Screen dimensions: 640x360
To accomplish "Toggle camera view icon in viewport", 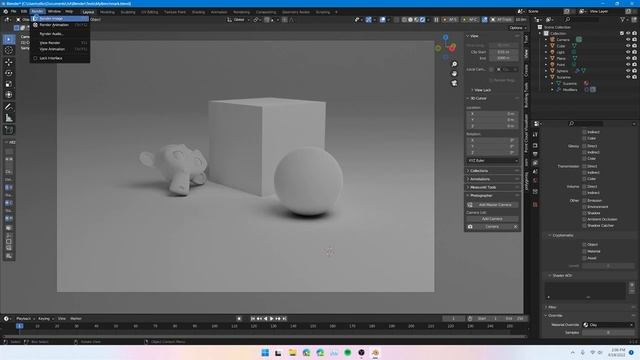I will 454,83.
